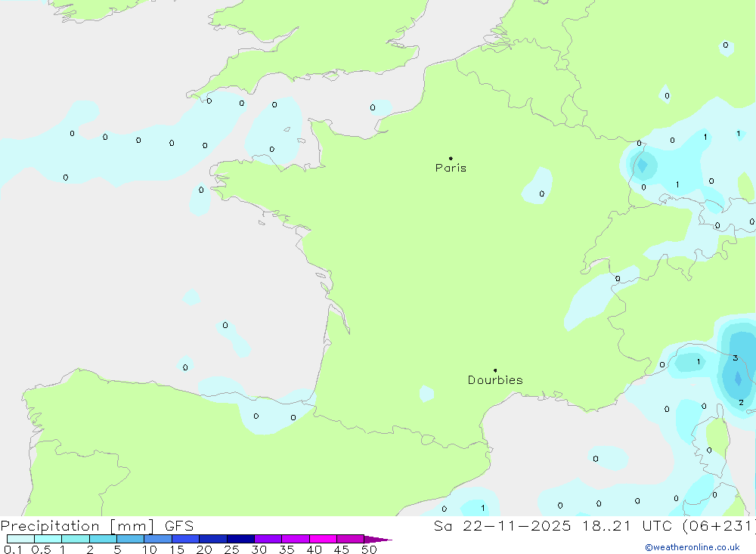
Task: Pick the 0.1–0.5 mm legend color swatch
Action: coord(20,539)
